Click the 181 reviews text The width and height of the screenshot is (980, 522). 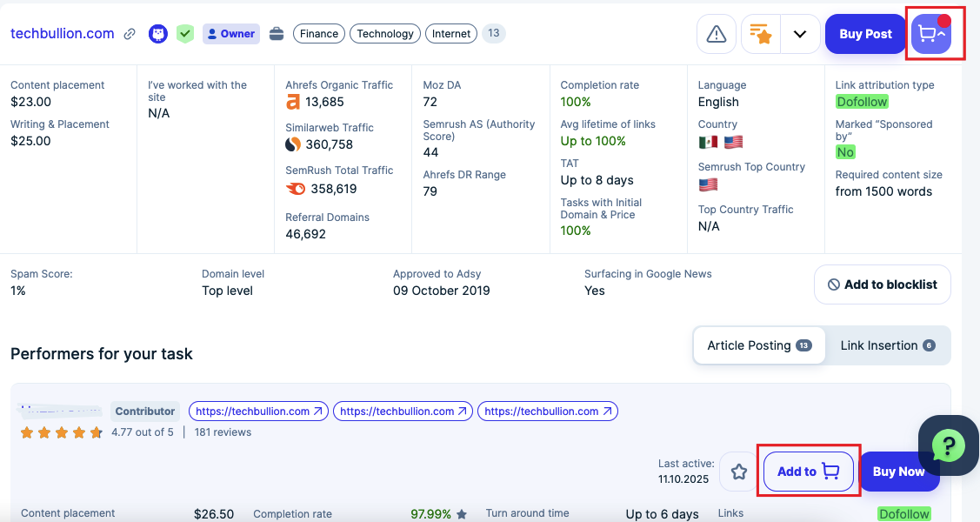[x=223, y=432]
